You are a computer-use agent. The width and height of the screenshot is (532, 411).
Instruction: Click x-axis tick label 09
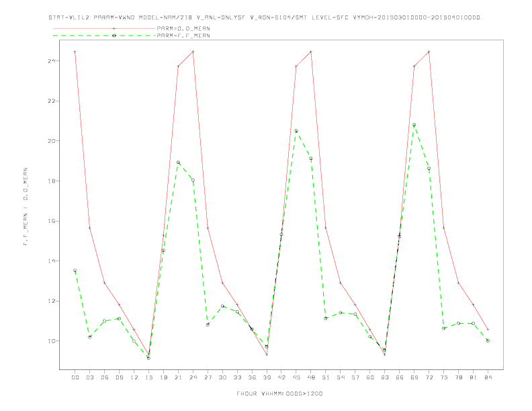click(119, 377)
